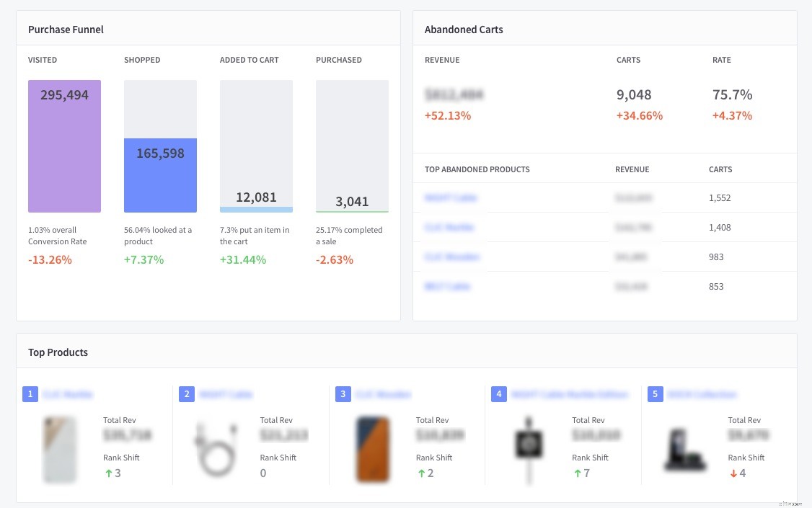Click the "4" rank badge on the fourth product card

(499, 394)
